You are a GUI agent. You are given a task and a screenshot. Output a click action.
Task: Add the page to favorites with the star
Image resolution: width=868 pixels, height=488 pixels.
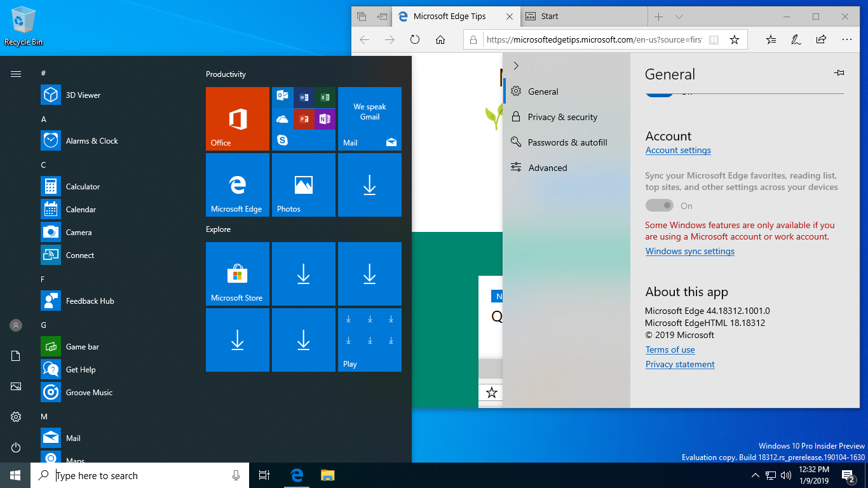pyautogui.click(x=735, y=39)
